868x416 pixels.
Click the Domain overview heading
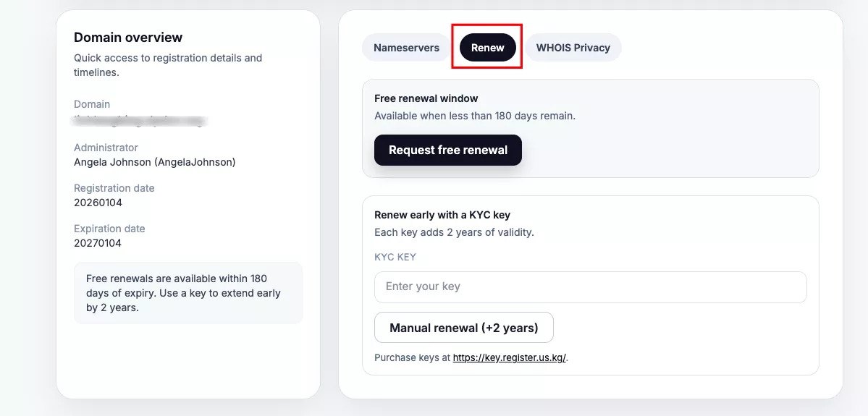[128, 38]
